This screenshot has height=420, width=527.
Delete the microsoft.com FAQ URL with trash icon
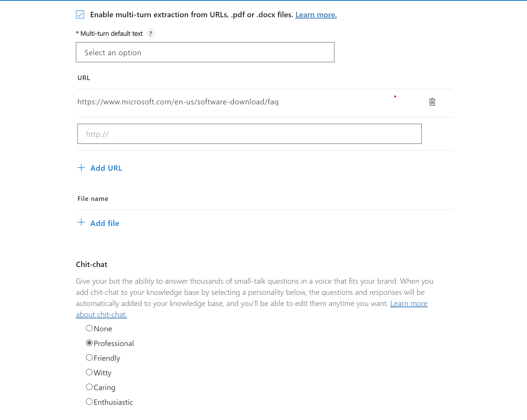432,102
